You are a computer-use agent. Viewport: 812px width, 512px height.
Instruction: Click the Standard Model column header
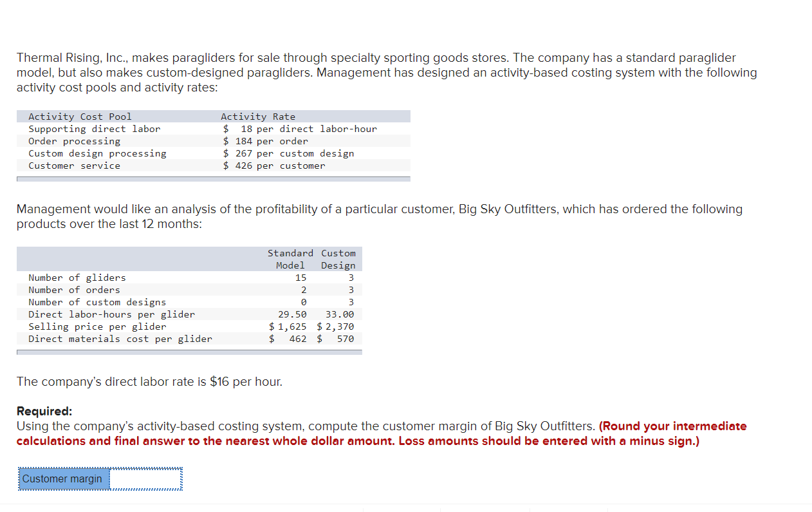pos(290,259)
